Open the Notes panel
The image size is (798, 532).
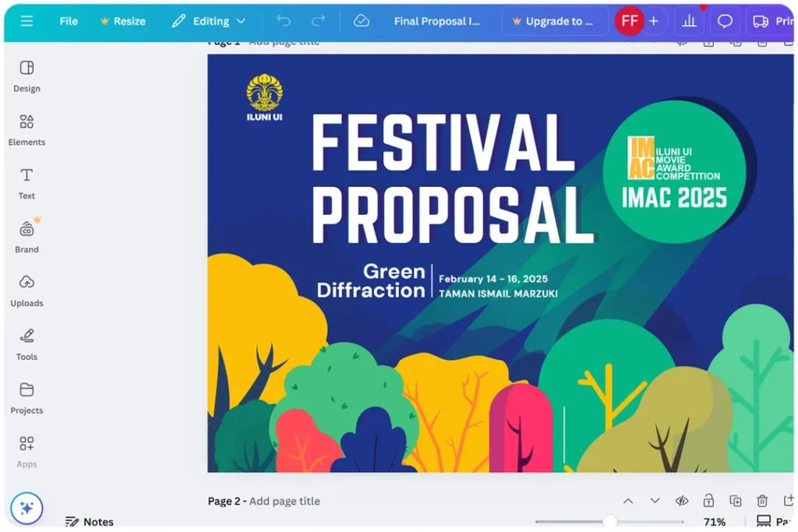[x=90, y=522]
